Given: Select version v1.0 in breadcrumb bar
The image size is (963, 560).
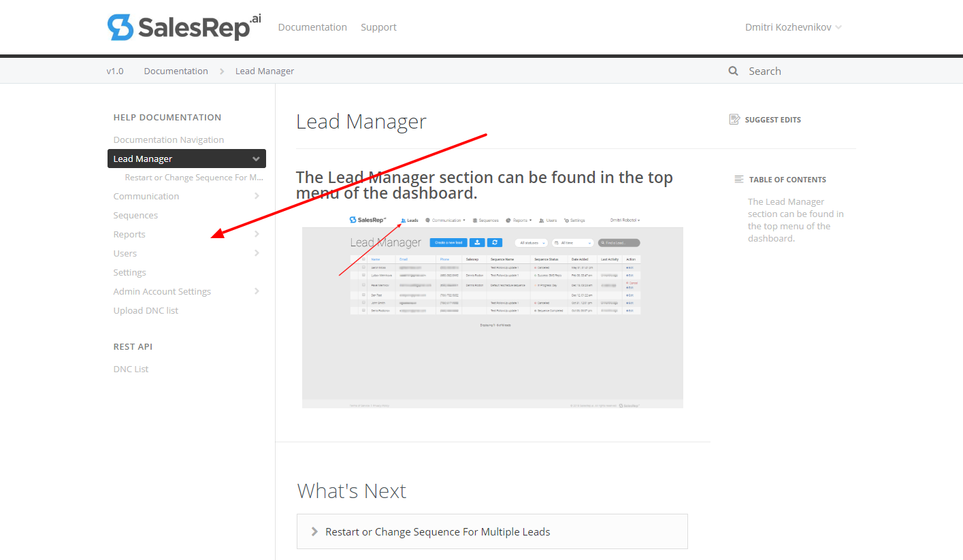Looking at the screenshot, I should [115, 71].
